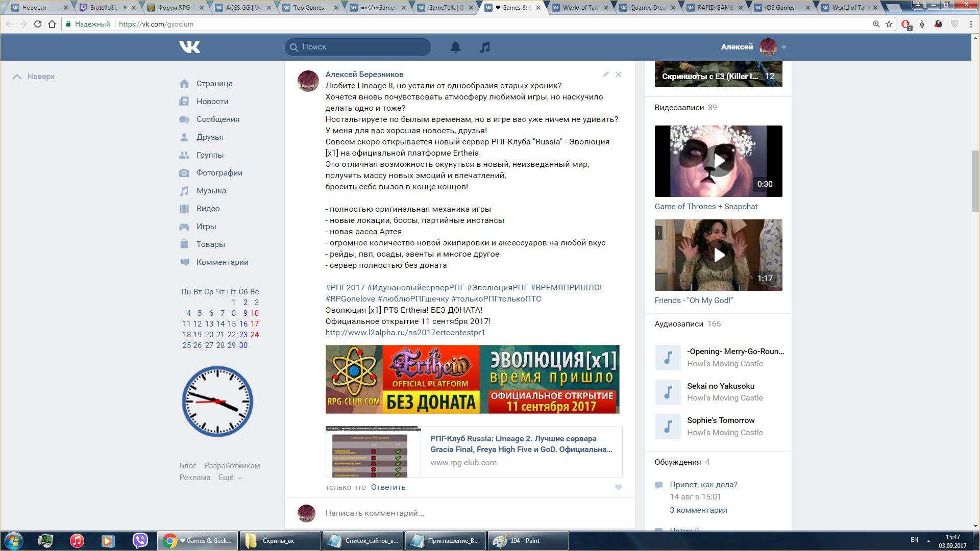The height and width of the screenshot is (551, 980).
Task: Play Sekai no Yakusoku audio track
Action: 668,392
